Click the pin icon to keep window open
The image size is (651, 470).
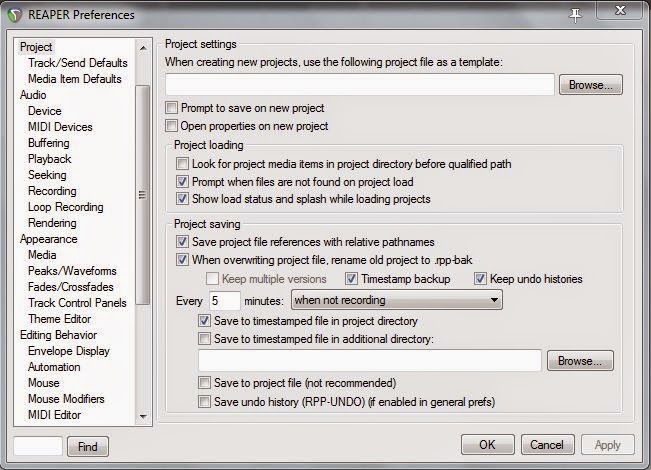tap(575, 15)
